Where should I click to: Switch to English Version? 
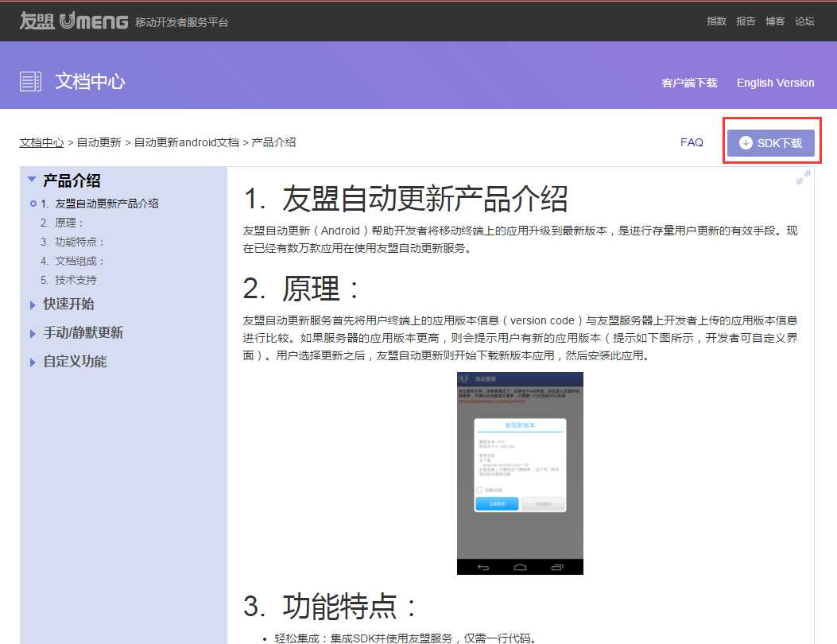tap(776, 83)
